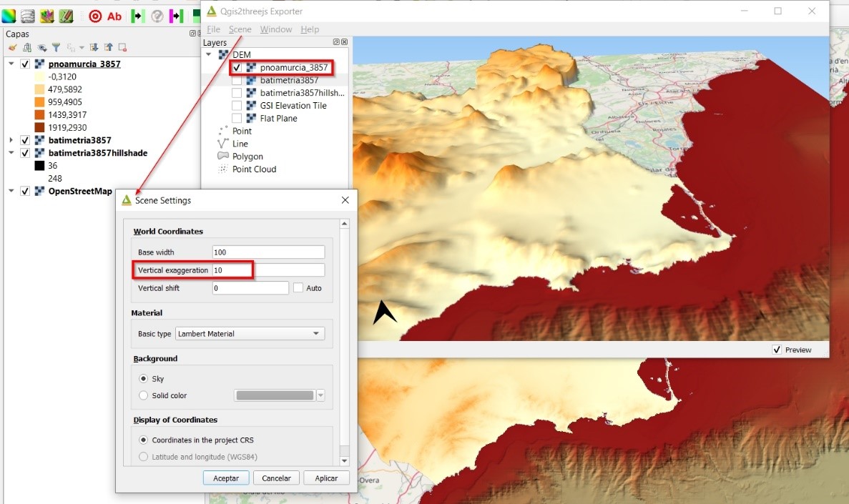This screenshot has height=504, width=849.
Task: Click the red Ab label icon
Action: 114,16
